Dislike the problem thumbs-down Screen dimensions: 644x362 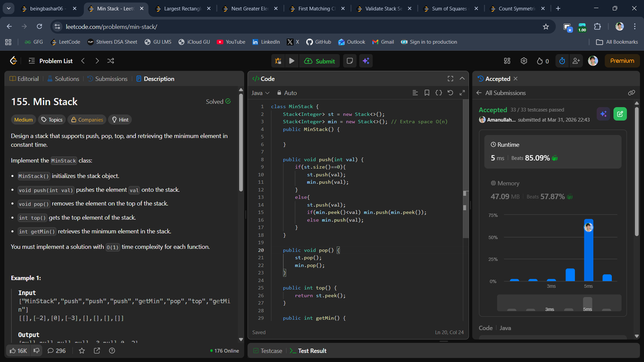pos(37,351)
